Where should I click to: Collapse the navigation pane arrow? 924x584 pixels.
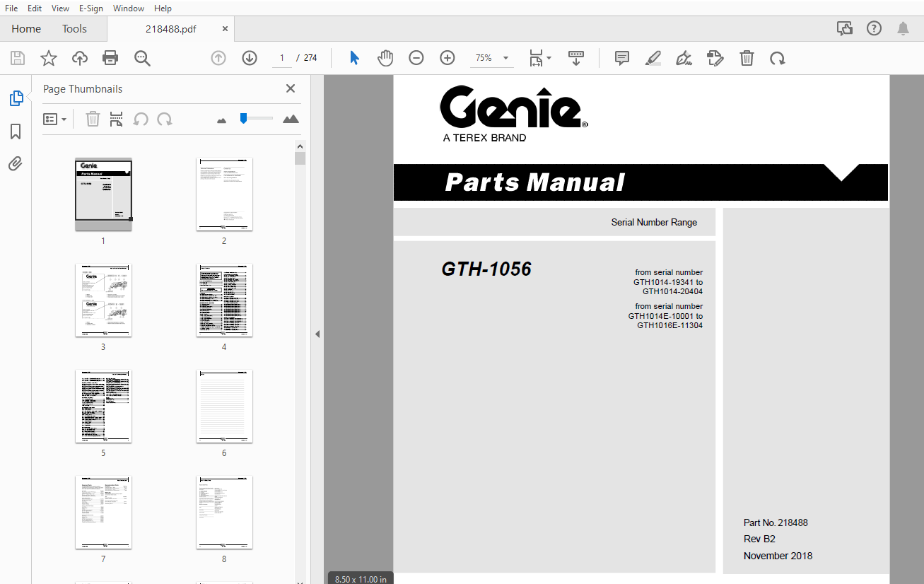coord(317,334)
